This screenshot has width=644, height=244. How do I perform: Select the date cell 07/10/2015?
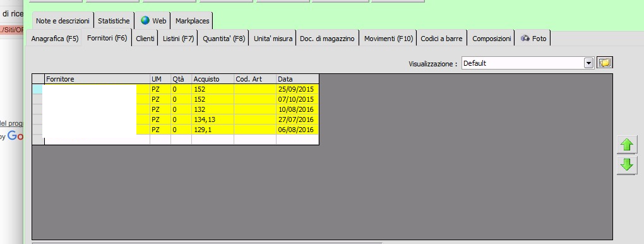click(x=297, y=99)
